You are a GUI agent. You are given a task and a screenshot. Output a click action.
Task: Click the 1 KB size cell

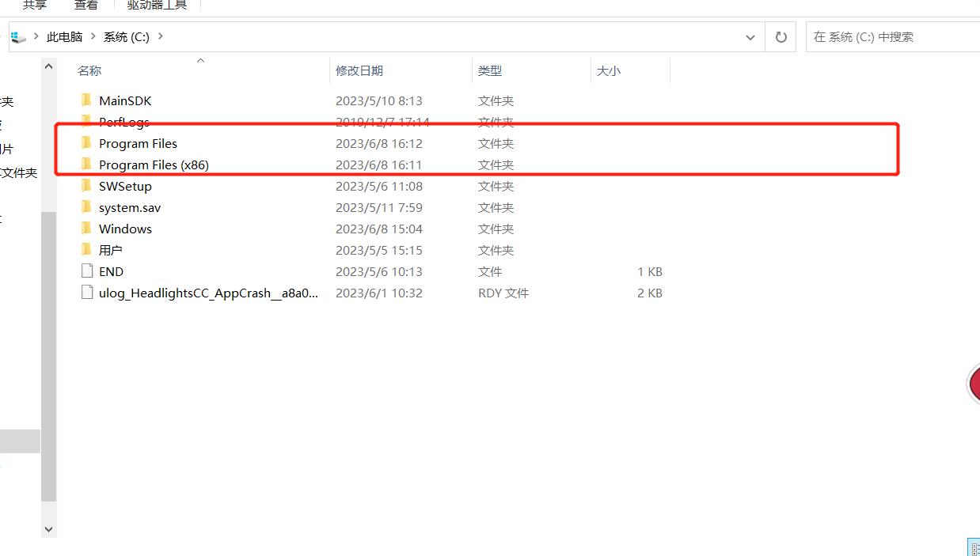(650, 272)
